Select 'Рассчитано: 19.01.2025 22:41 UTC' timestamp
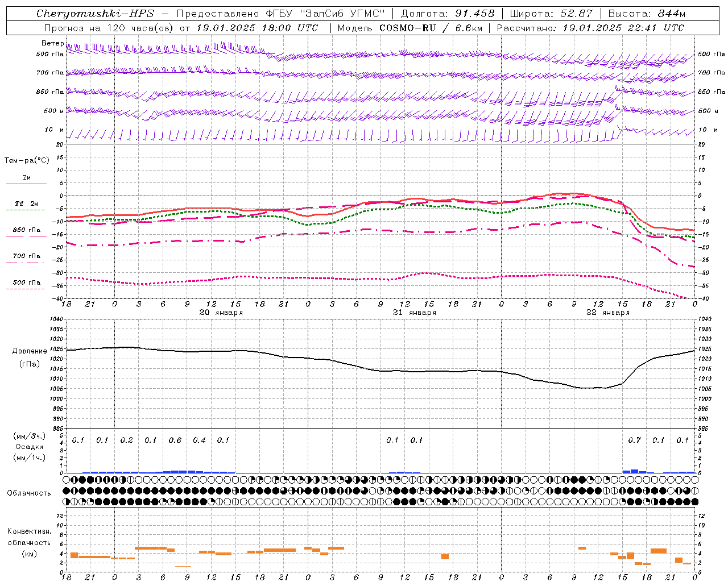The width and height of the screenshot is (728, 582). click(x=590, y=28)
